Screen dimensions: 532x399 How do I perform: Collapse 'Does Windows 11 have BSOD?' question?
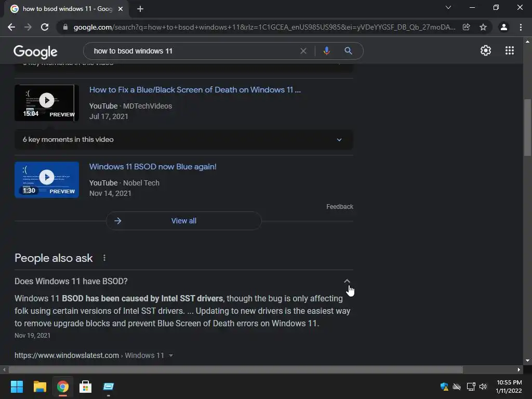(x=347, y=281)
